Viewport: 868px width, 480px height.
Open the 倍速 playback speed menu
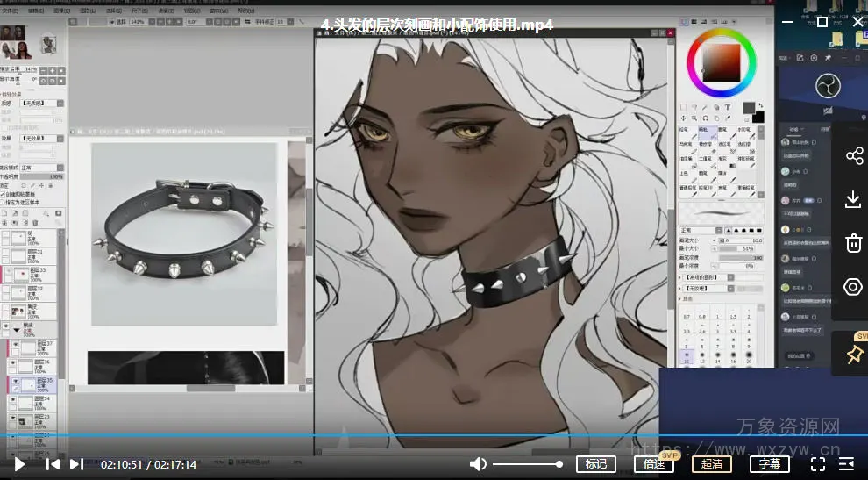click(653, 464)
